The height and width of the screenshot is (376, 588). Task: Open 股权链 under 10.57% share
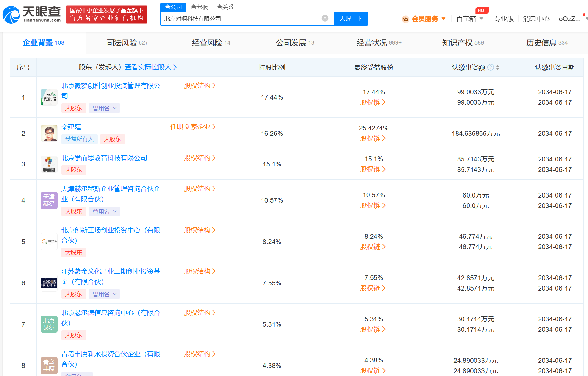click(373, 205)
